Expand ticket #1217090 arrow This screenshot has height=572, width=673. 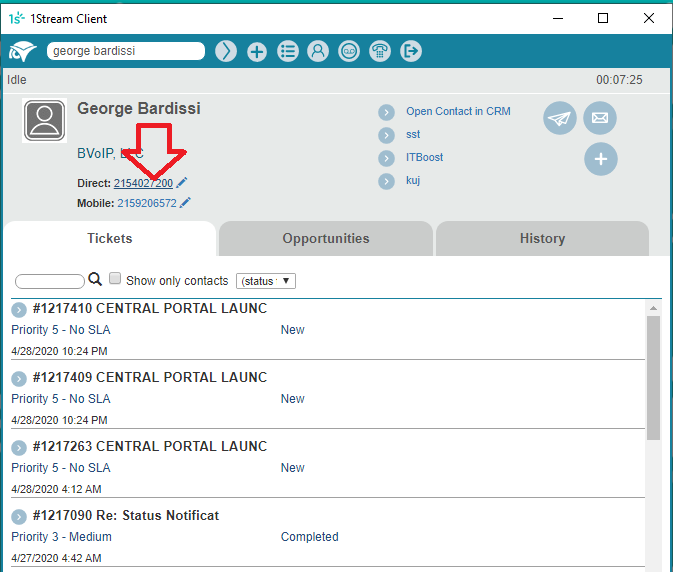point(19,517)
